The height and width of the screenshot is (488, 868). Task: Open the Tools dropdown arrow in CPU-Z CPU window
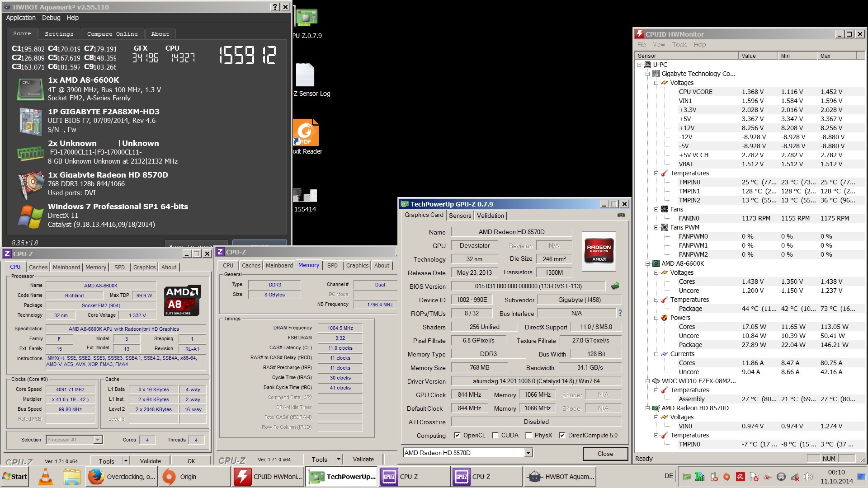(x=126, y=461)
